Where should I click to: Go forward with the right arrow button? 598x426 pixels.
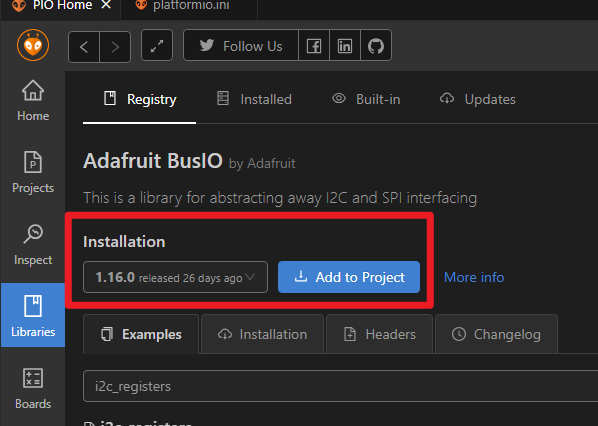[115, 47]
